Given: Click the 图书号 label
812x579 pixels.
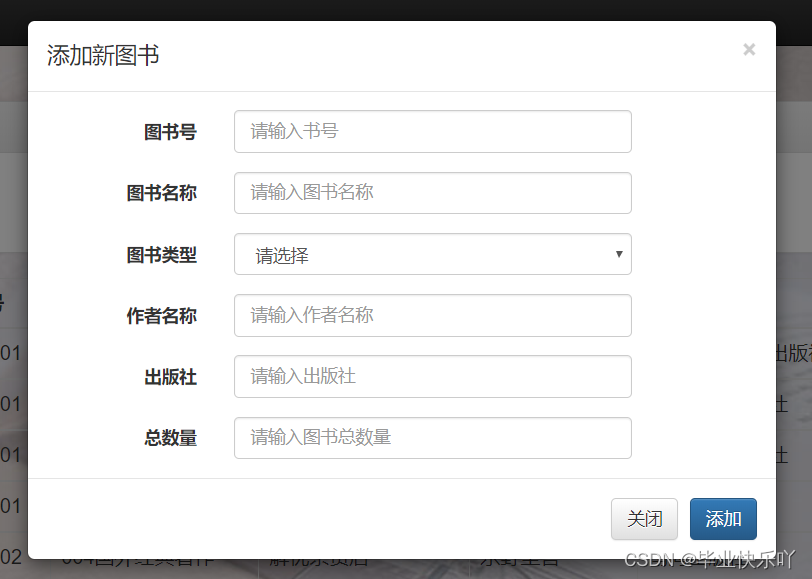Looking at the screenshot, I should click(x=170, y=132).
